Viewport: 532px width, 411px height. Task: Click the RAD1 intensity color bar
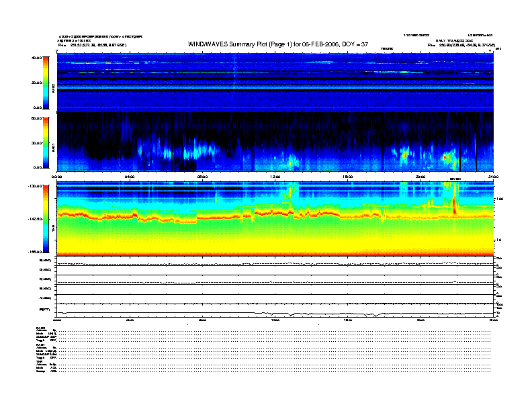pos(46,142)
